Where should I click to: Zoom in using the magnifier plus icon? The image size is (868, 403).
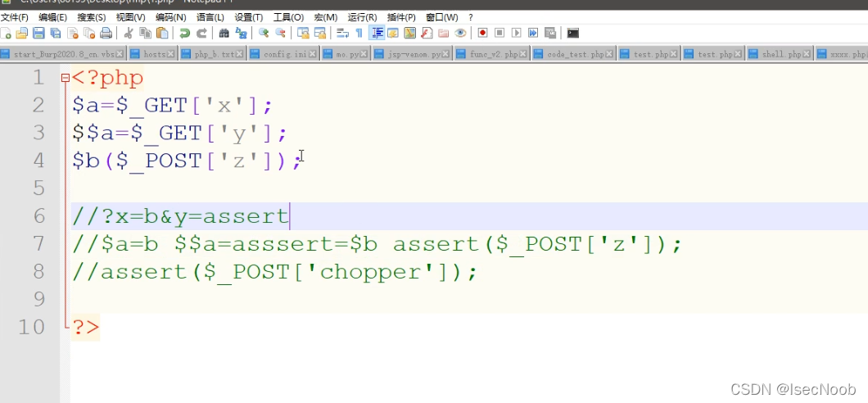(264, 34)
